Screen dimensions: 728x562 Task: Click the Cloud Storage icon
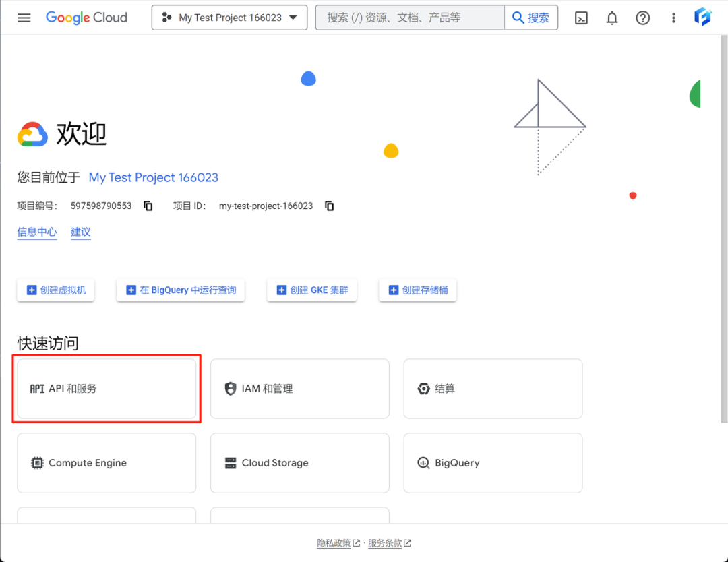coord(231,463)
